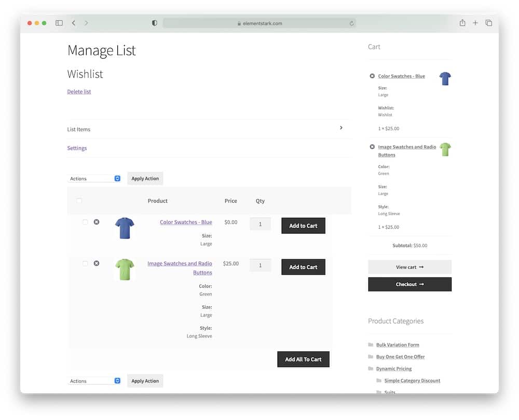Add Image Swatches and Radio Buttons to cart
Viewport: 519px width, 420px height.
[x=303, y=267]
